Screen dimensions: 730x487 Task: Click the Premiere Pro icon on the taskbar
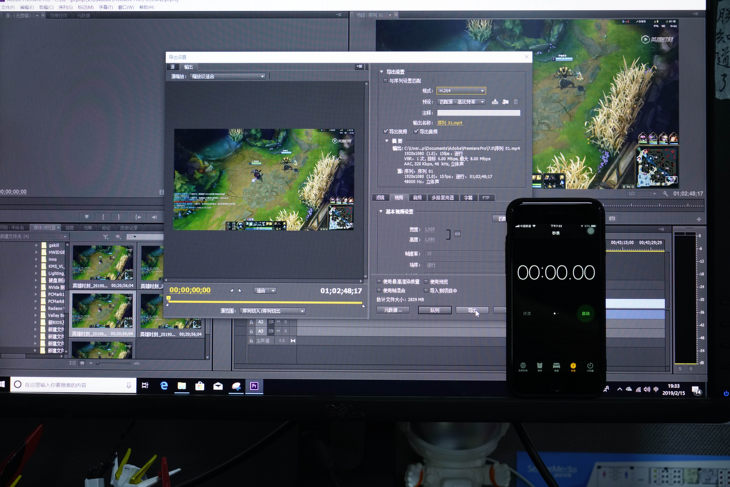click(x=254, y=386)
